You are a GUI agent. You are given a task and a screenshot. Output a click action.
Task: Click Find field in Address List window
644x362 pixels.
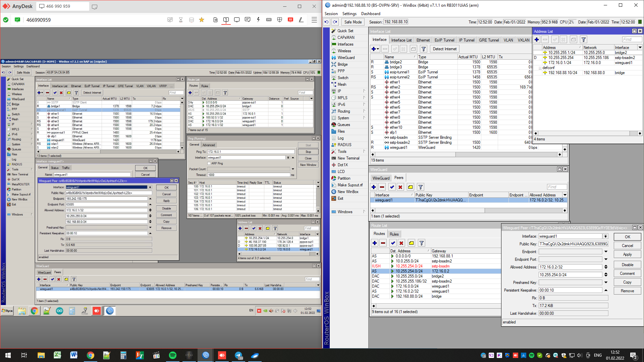pyautogui.click(x=632, y=40)
